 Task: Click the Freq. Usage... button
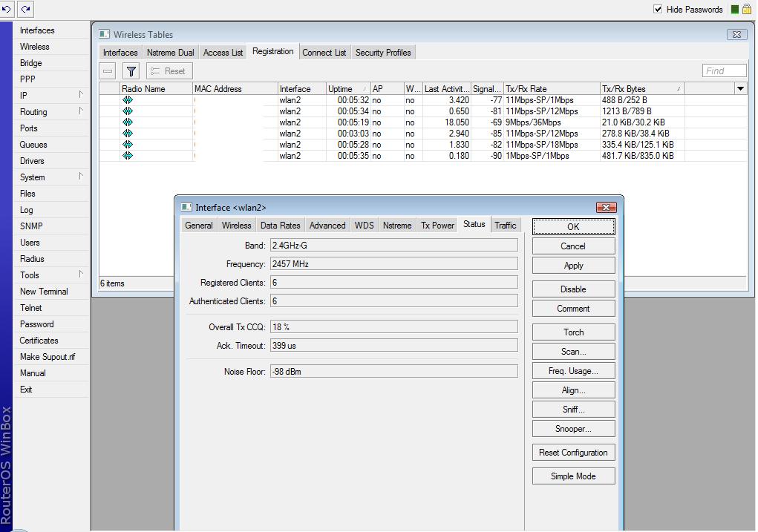point(573,371)
